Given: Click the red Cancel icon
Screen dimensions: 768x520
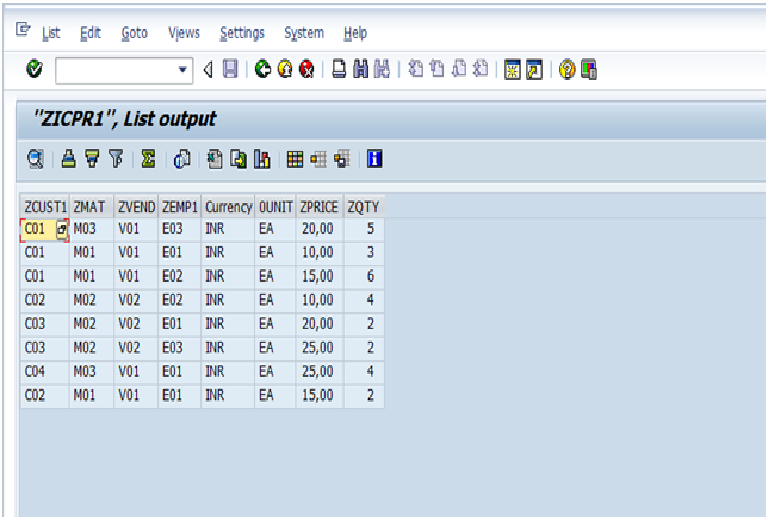Looking at the screenshot, I should coord(307,69).
